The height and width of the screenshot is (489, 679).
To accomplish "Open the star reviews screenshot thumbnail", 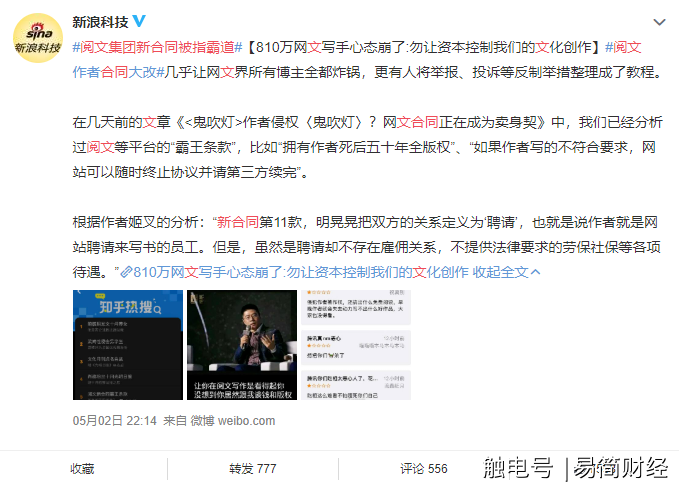I will 356,345.
